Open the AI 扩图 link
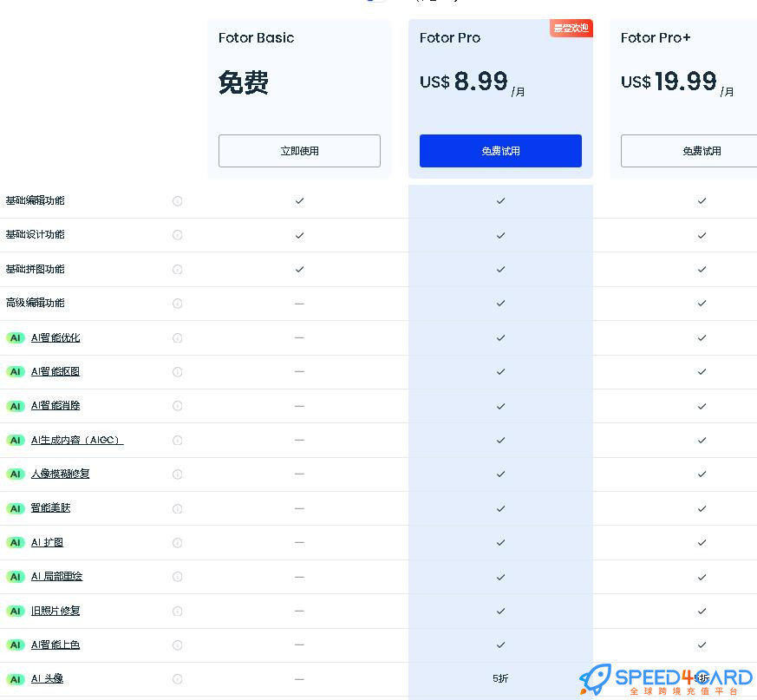Viewport: 757px width, 700px height. (48, 542)
